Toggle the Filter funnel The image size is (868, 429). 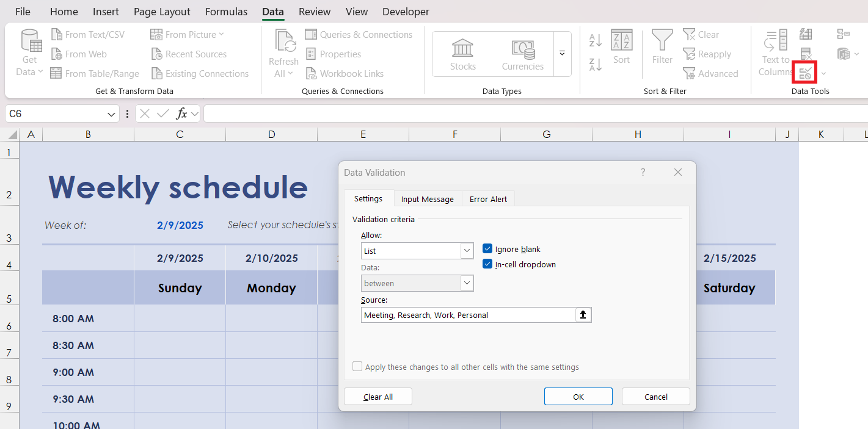click(x=662, y=46)
